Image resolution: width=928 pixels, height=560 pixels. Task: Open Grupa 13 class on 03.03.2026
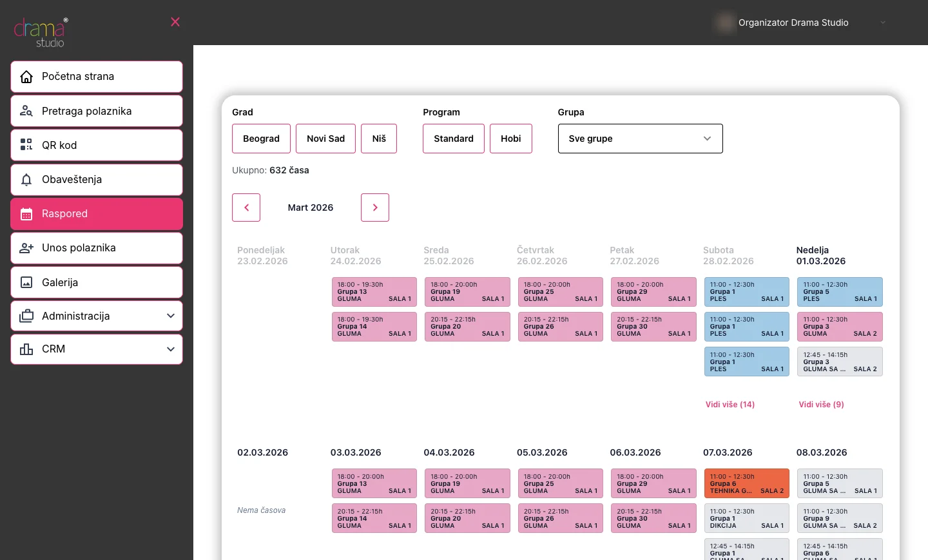(x=374, y=483)
